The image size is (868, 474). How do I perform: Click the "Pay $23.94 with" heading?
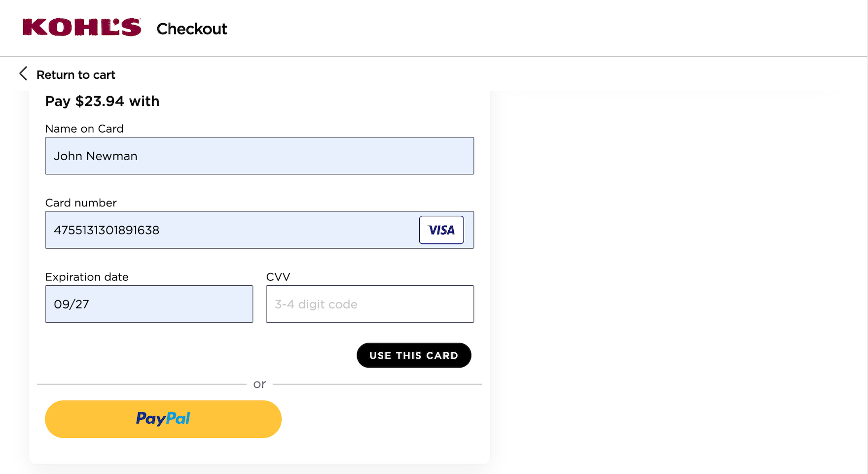(103, 101)
